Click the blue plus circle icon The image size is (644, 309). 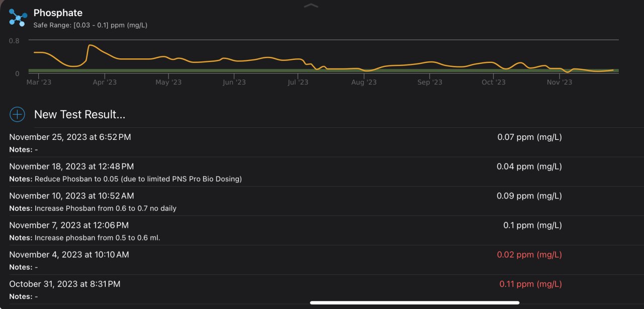click(18, 114)
